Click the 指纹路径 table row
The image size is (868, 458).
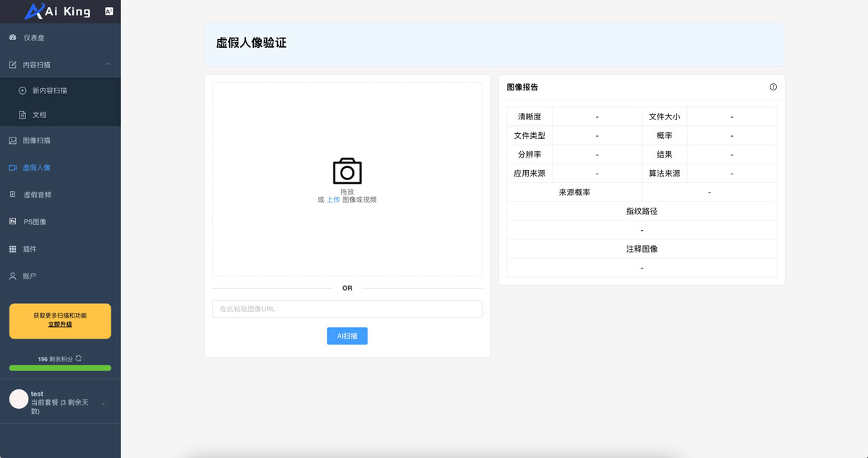(x=642, y=211)
